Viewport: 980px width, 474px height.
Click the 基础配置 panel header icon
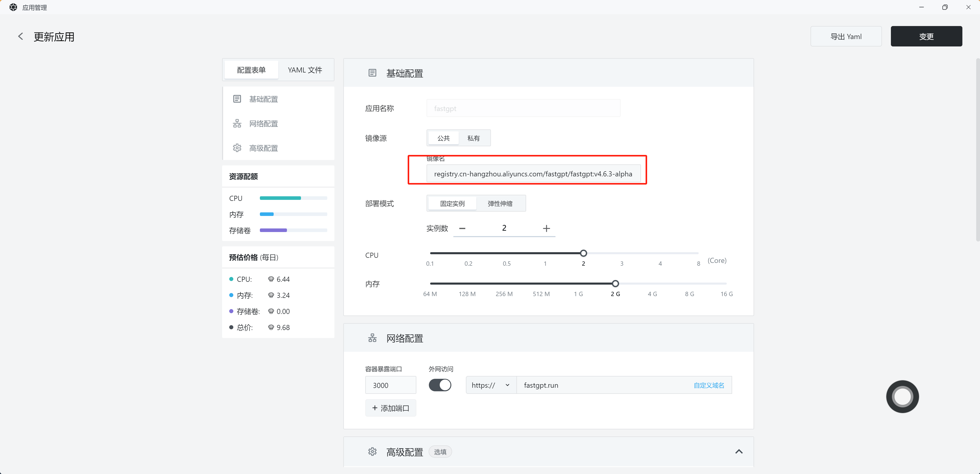click(x=372, y=73)
